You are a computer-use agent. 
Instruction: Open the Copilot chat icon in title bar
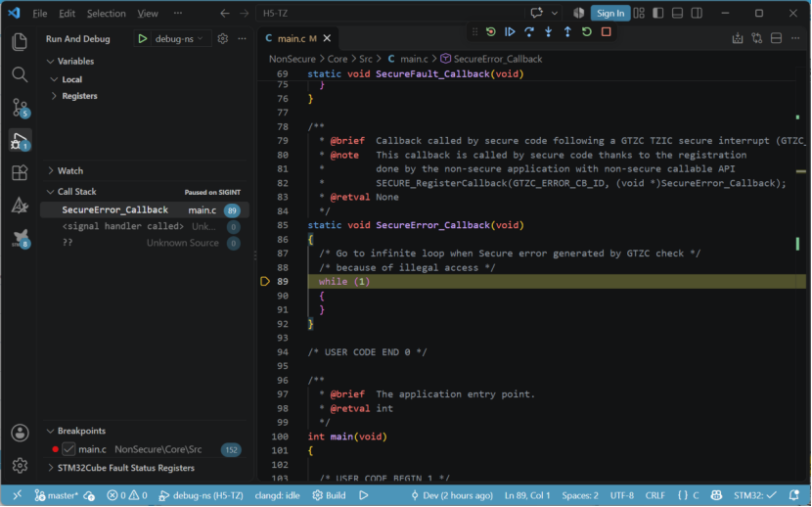(536, 13)
